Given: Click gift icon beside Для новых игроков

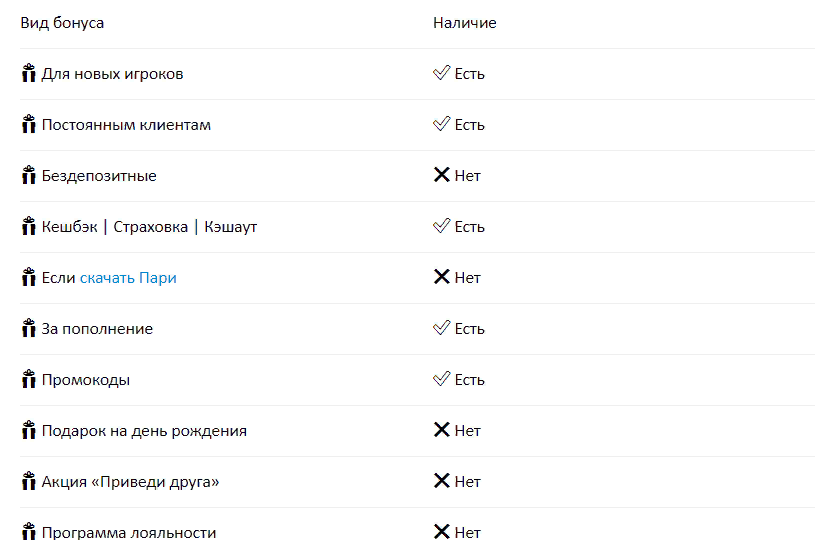Looking at the screenshot, I should (x=29, y=73).
